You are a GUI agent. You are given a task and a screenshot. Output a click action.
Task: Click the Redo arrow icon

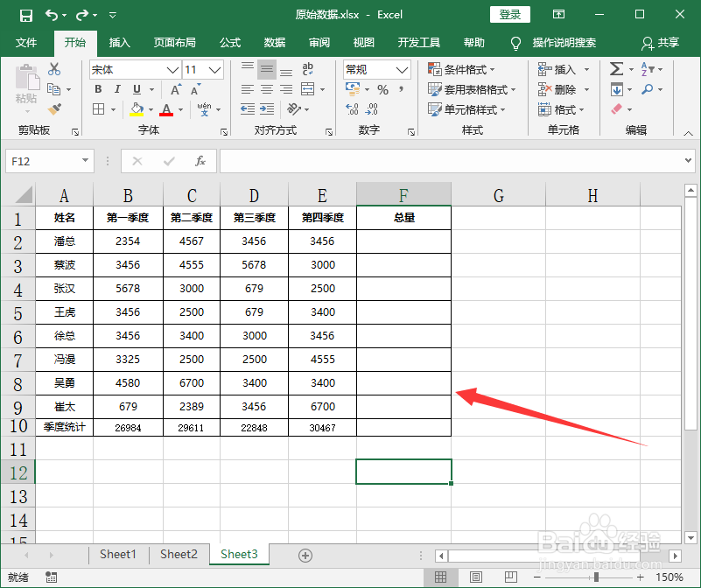click(x=81, y=16)
